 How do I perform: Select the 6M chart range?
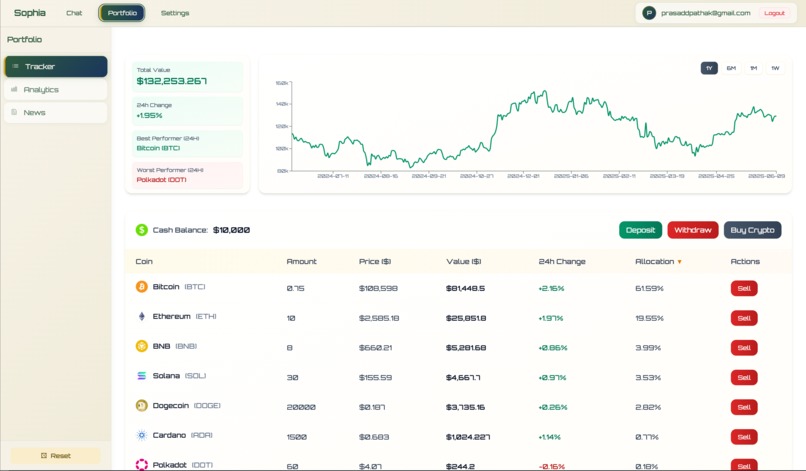tap(731, 68)
